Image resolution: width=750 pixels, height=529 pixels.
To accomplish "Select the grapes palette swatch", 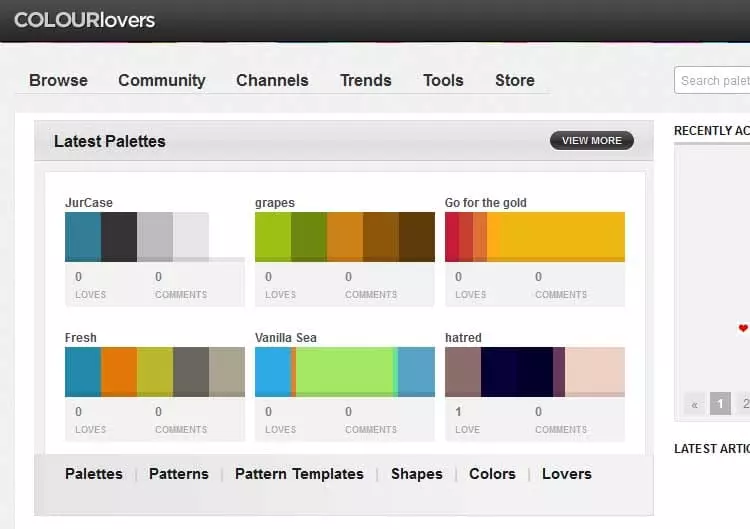I will 344,236.
